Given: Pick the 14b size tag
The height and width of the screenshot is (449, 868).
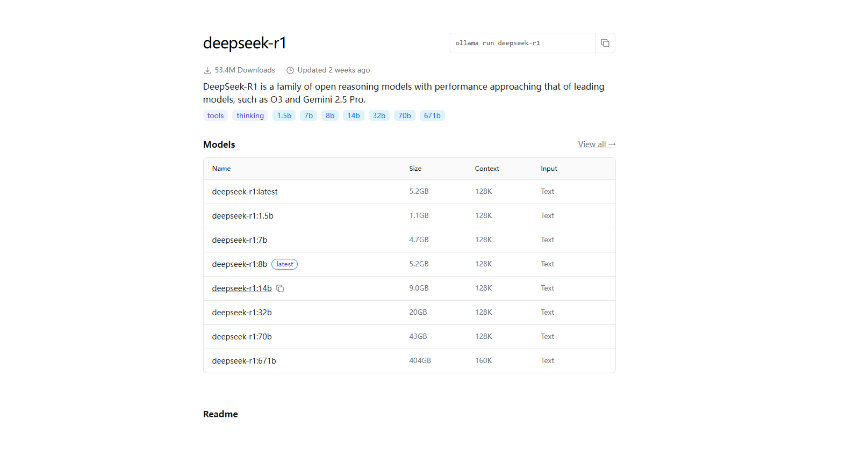Looking at the screenshot, I should pos(354,115).
